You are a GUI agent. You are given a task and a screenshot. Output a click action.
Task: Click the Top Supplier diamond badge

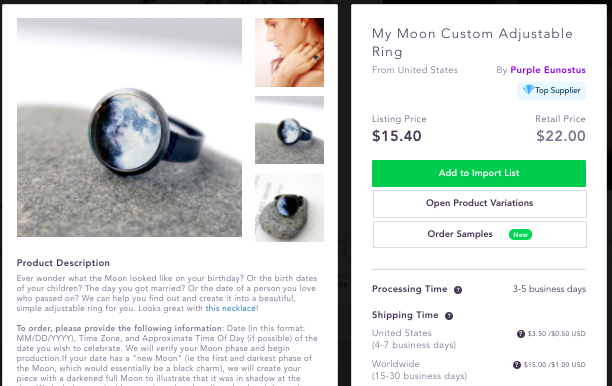(551, 91)
